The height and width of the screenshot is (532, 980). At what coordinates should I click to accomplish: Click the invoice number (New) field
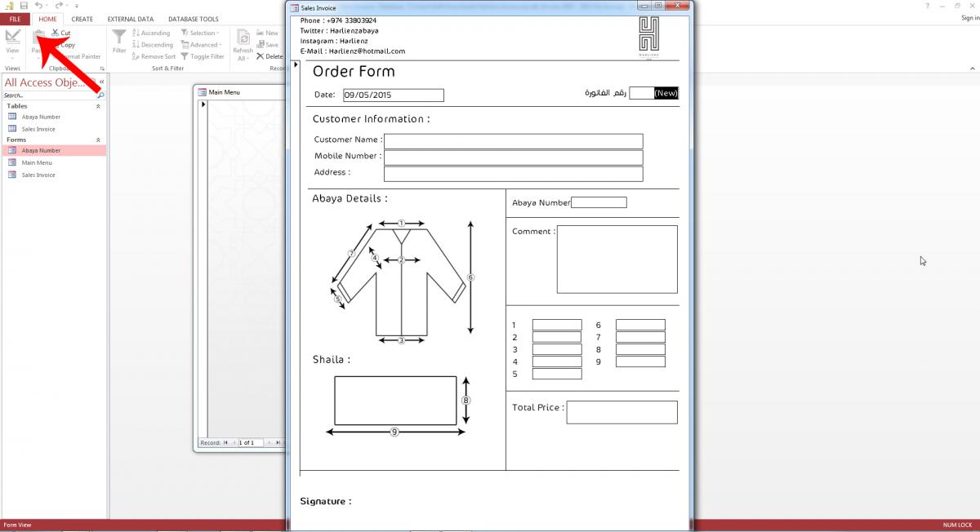point(654,93)
